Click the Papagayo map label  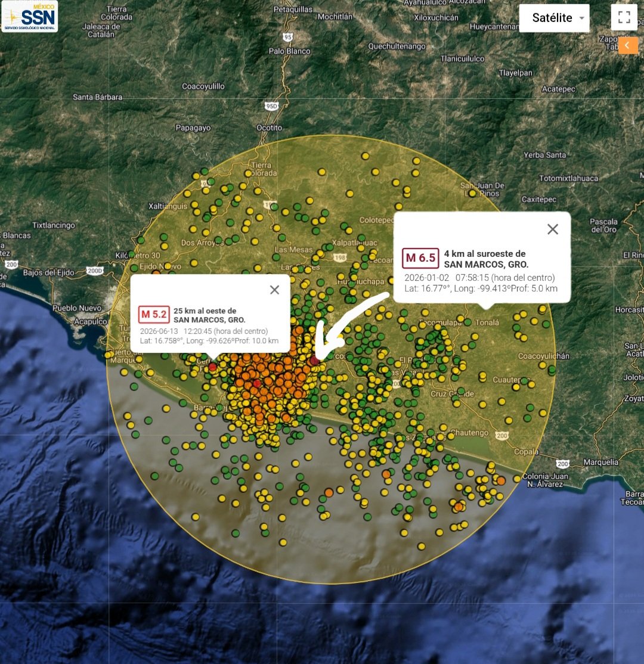coord(193,128)
